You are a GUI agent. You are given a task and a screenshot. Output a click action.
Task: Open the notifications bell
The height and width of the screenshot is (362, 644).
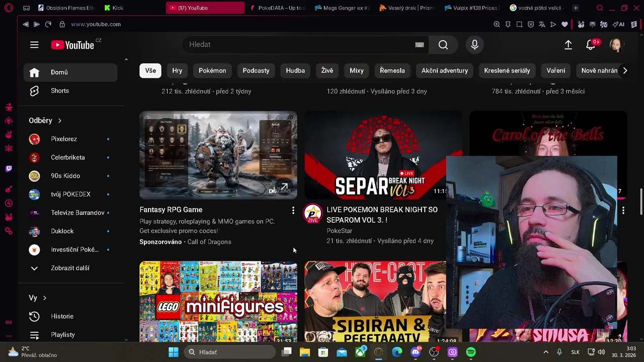coord(591,45)
